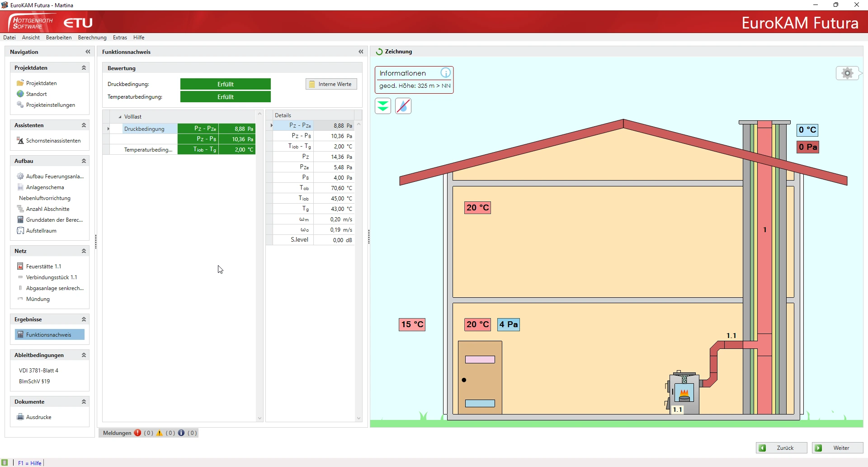Click the Weiter button
Screen dimensions: 868x467
coord(837,448)
